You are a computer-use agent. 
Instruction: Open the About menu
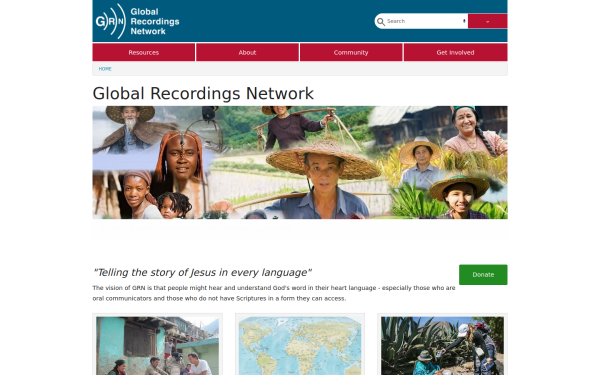pos(247,52)
